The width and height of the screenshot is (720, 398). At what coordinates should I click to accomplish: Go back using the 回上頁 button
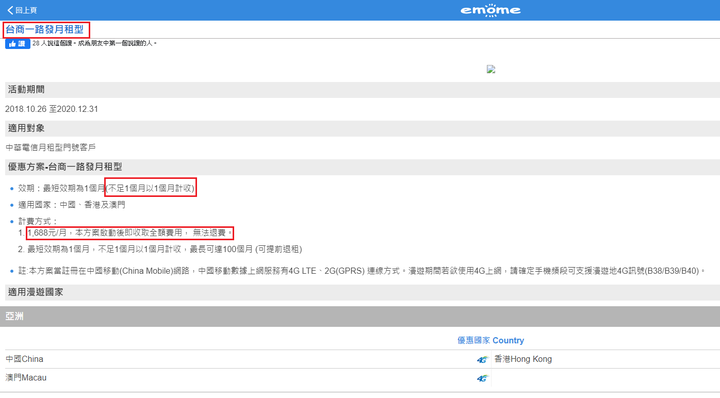pyautogui.click(x=22, y=10)
